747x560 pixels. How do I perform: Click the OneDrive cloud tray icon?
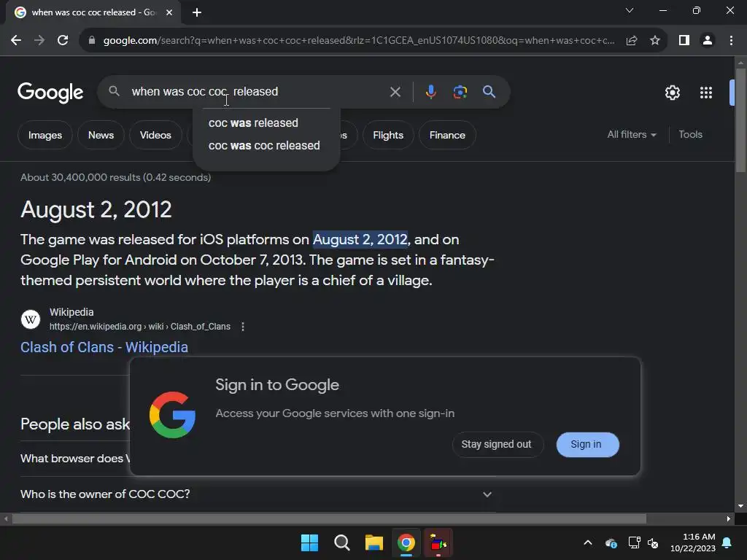[611, 542]
